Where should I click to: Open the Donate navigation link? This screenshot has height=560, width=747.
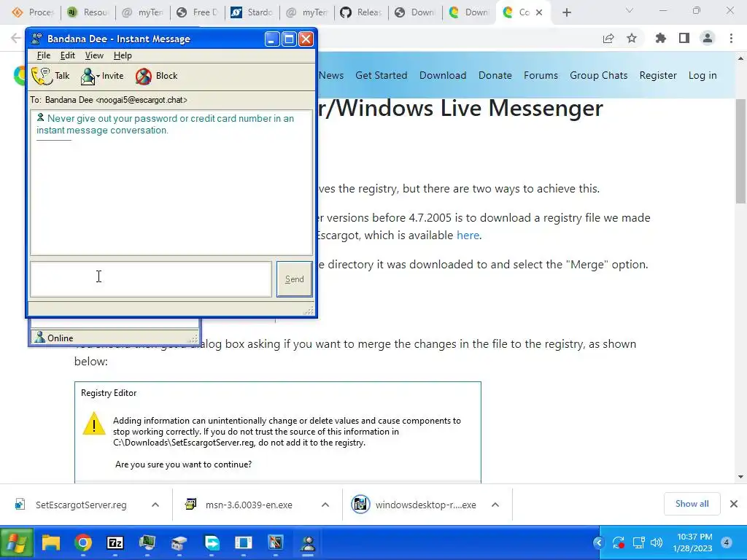(x=495, y=75)
